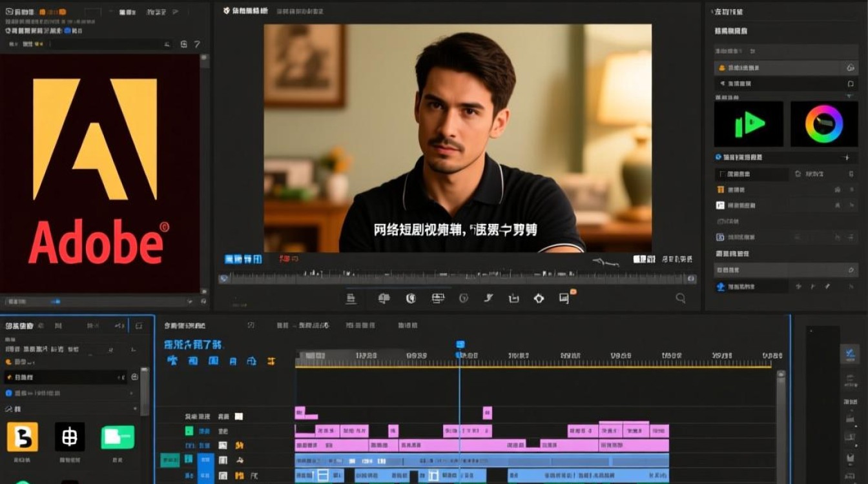Toggle the white track icon on the first pink long-clip track
This screenshot has height=484, width=868.
(223, 446)
